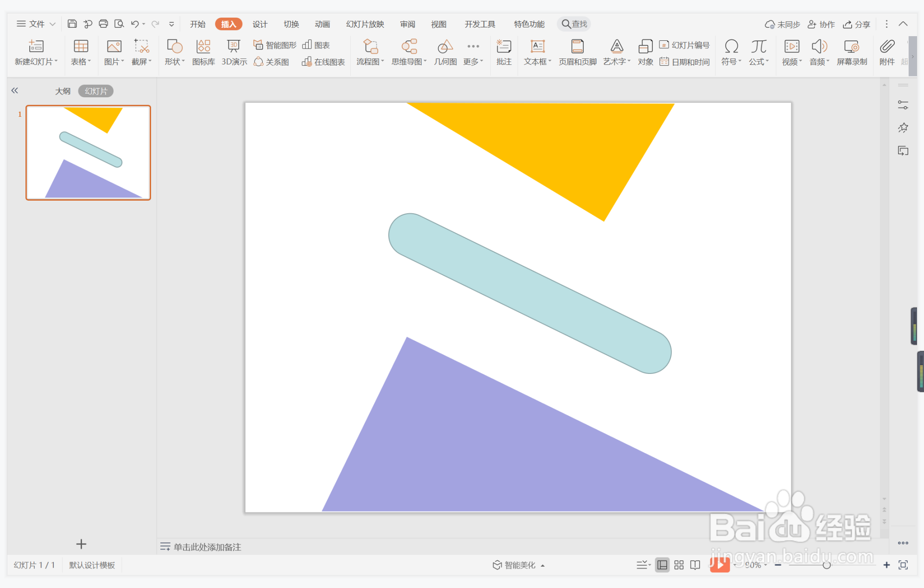Click the 附件 attachment icon
This screenshot has height=588, width=924.
coord(886,52)
